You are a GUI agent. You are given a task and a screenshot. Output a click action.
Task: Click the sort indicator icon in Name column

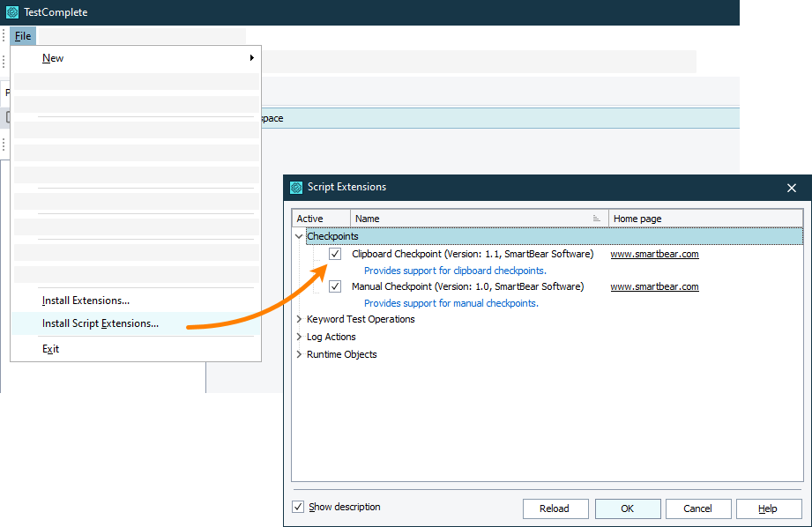click(x=597, y=219)
